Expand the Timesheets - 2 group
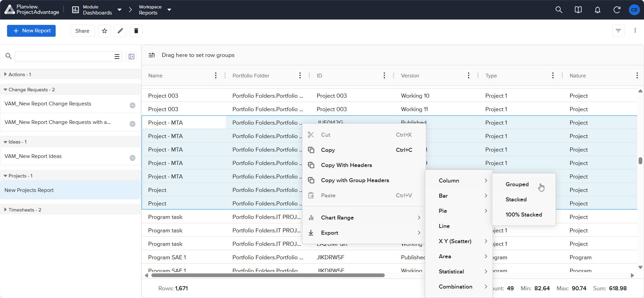Image resolution: width=644 pixels, height=298 pixels. [x=5, y=210]
